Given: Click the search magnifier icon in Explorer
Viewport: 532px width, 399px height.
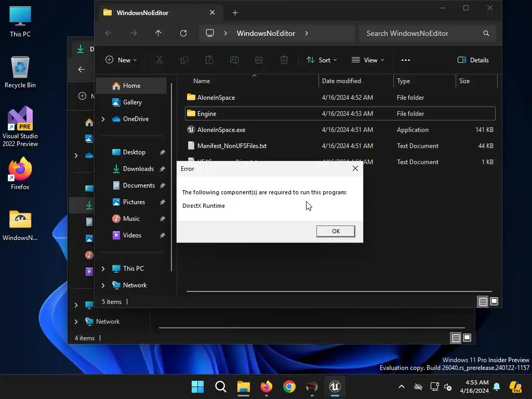Looking at the screenshot, I should click(x=486, y=33).
